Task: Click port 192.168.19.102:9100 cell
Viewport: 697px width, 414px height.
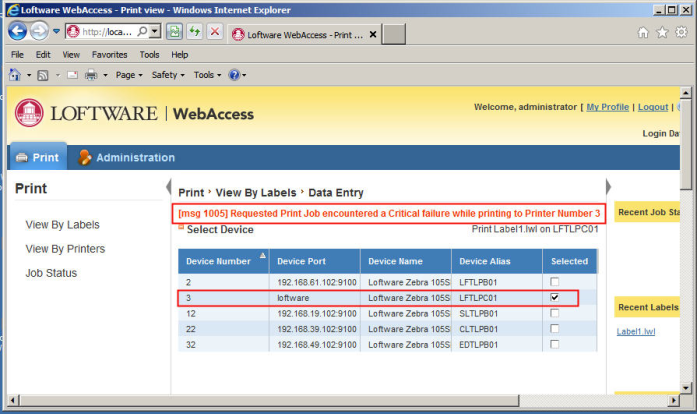Action: coord(316,314)
